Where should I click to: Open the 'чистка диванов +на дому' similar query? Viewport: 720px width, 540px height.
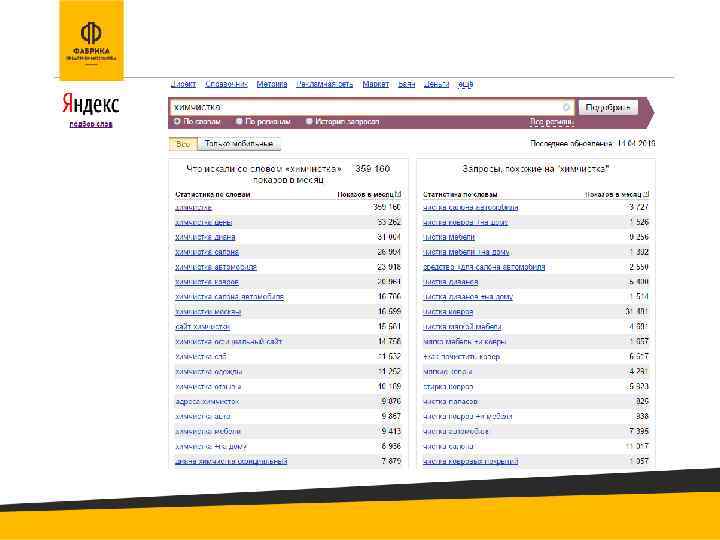(468, 297)
